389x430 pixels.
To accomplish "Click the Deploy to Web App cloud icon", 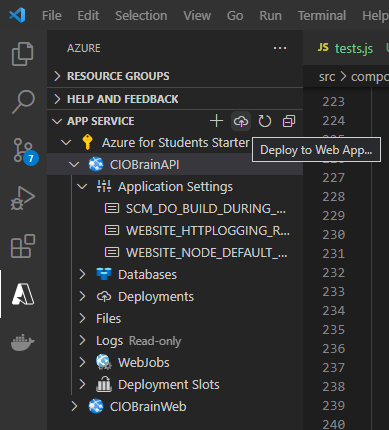I will coord(241,121).
